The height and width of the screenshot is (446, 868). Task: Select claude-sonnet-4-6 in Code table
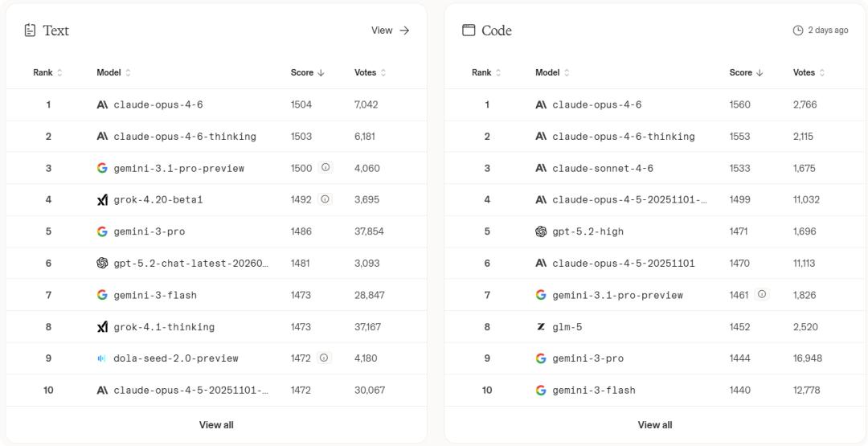(602, 168)
